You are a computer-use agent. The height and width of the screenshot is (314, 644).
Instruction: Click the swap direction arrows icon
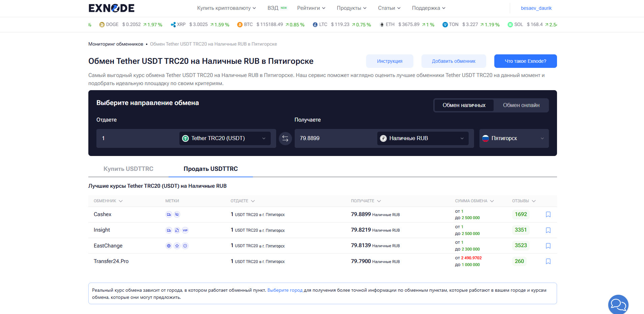(x=285, y=138)
